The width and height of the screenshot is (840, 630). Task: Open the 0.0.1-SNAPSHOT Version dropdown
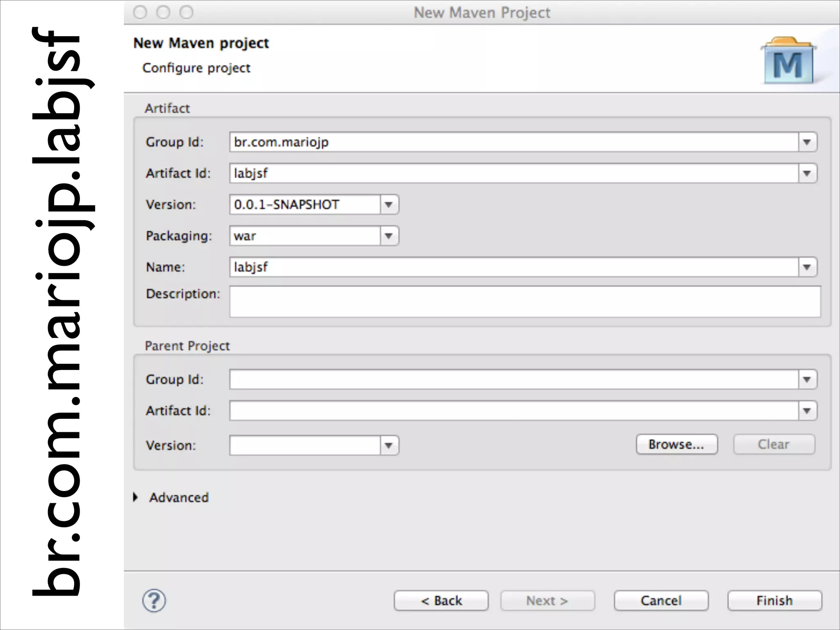[389, 205]
